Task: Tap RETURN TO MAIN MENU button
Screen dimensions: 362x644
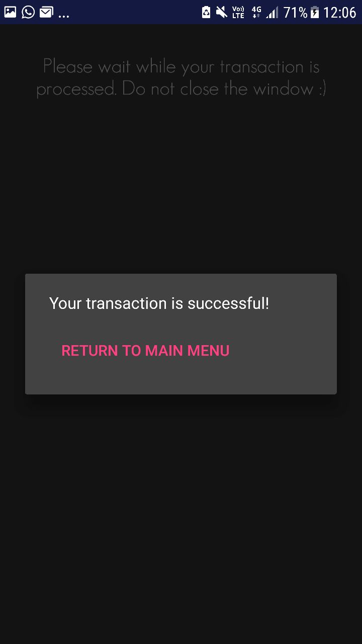Action: pyautogui.click(x=145, y=351)
